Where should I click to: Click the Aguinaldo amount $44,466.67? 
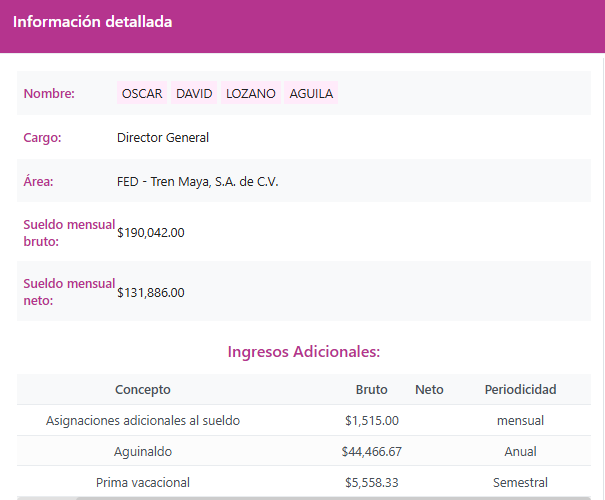[371, 452]
